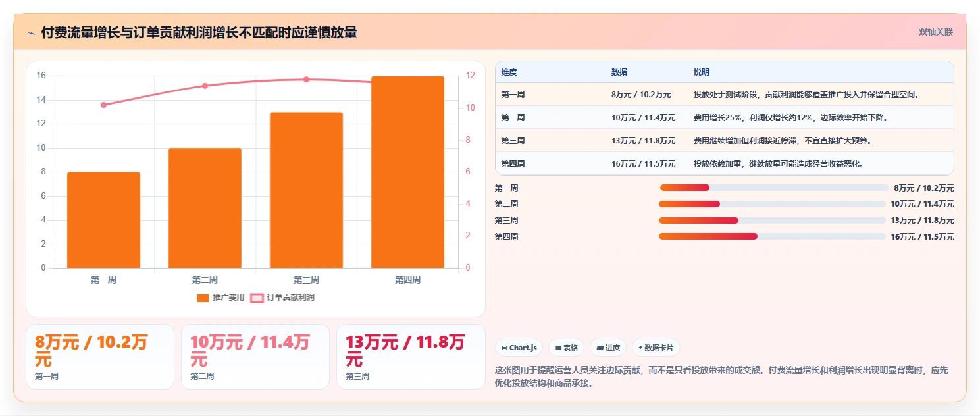
Task: Click the 第二周 orange bar in chart
Action: click(205, 208)
